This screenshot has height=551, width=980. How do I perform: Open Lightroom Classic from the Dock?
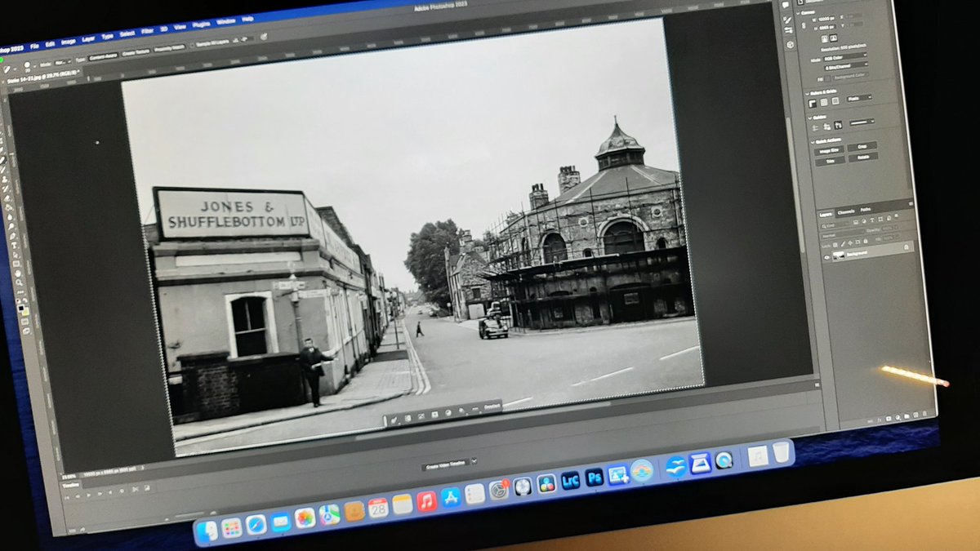[x=570, y=481]
